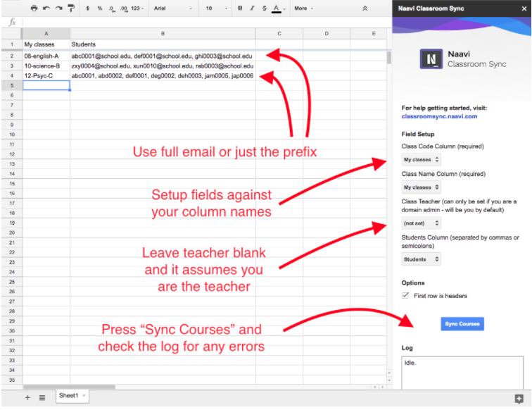The height and width of the screenshot is (410, 532).
Task: Collapse the menus with double chevron
Action: coord(365,8)
